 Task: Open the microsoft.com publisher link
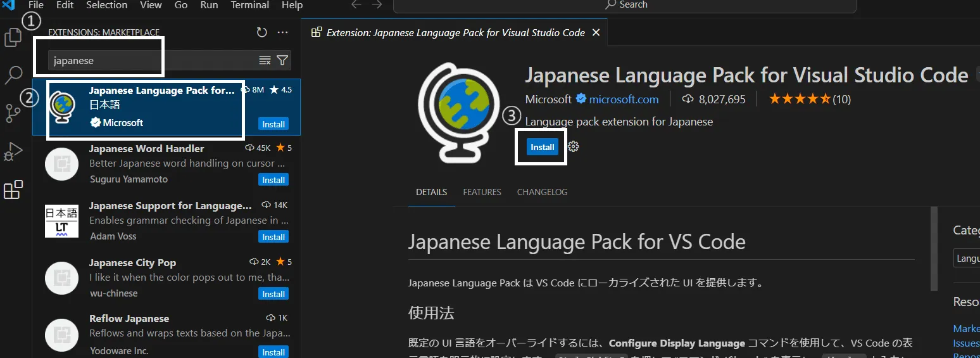(624, 99)
